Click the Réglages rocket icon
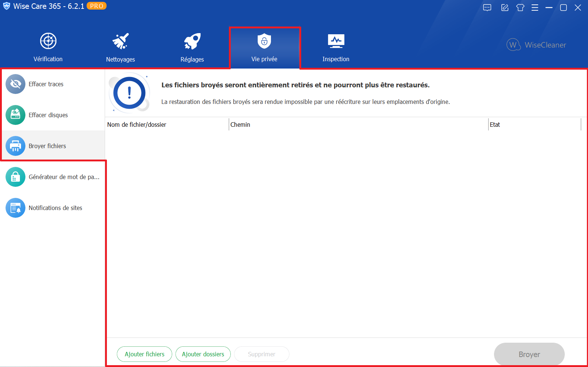Viewport: 588px width, 367px height. [x=192, y=41]
